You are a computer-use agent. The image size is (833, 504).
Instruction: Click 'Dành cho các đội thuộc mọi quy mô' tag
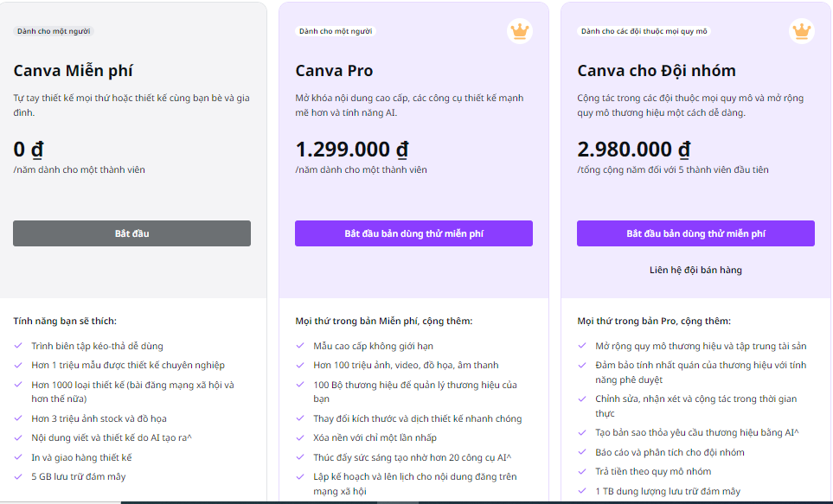[x=644, y=31]
